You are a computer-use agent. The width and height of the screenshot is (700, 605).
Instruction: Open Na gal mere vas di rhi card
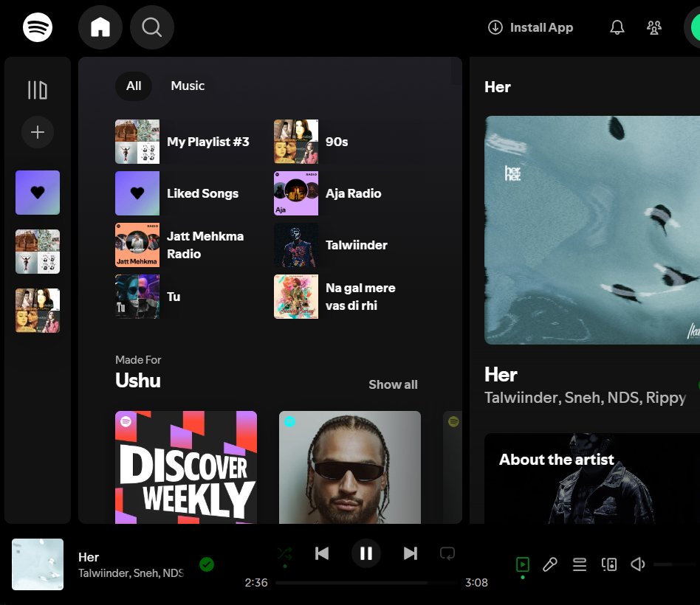click(x=351, y=297)
